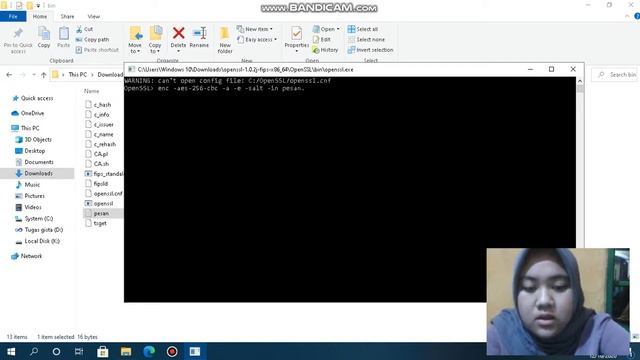Viewport: 640px width, 360px height.
Task: Open Tugas gista (D:) drive
Action: (x=39, y=230)
